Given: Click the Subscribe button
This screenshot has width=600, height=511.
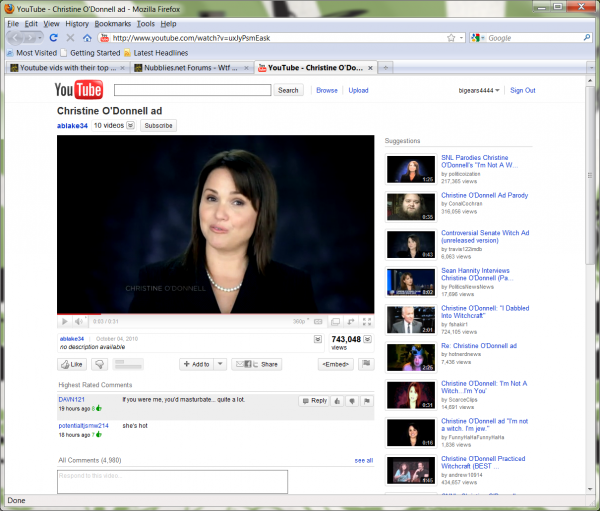Looking at the screenshot, I should (x=158, y=126).
